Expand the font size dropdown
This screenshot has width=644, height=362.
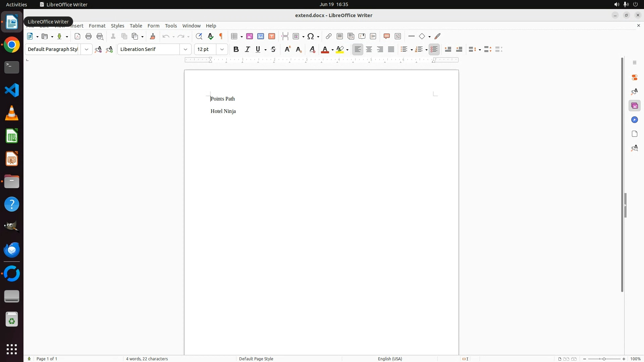pyautogui.click(x=222, y=49)
